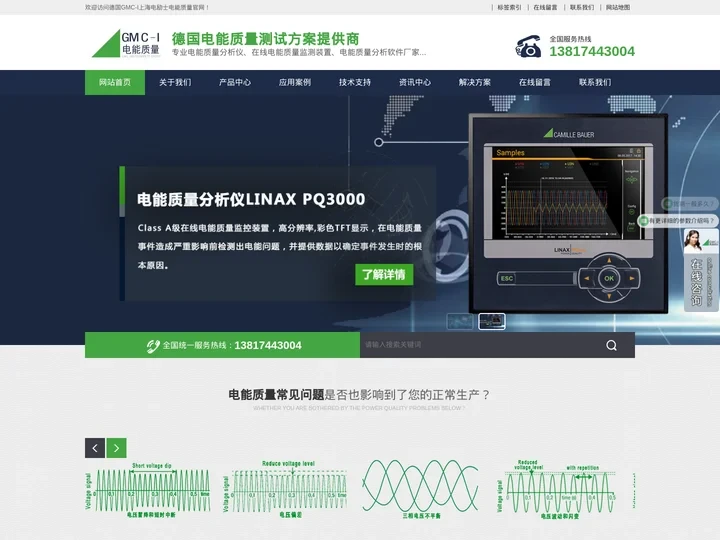
Task: Click the green next arrow in the carousel
Action: 117,448
